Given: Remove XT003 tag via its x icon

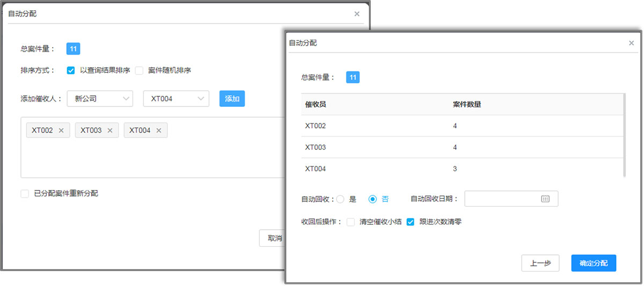Looking at the screenshot, I should (x=110, y=130).
